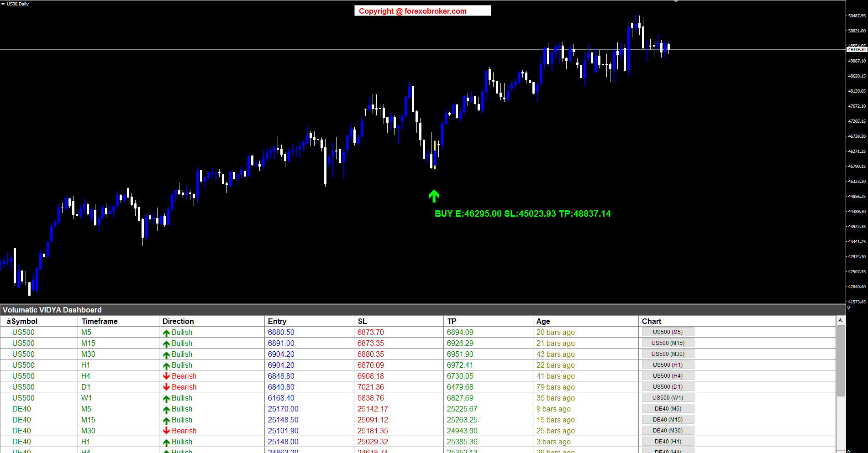The image size is (868, 453).
Task: Click the Timeframe column header
Action: click(118, 321)
